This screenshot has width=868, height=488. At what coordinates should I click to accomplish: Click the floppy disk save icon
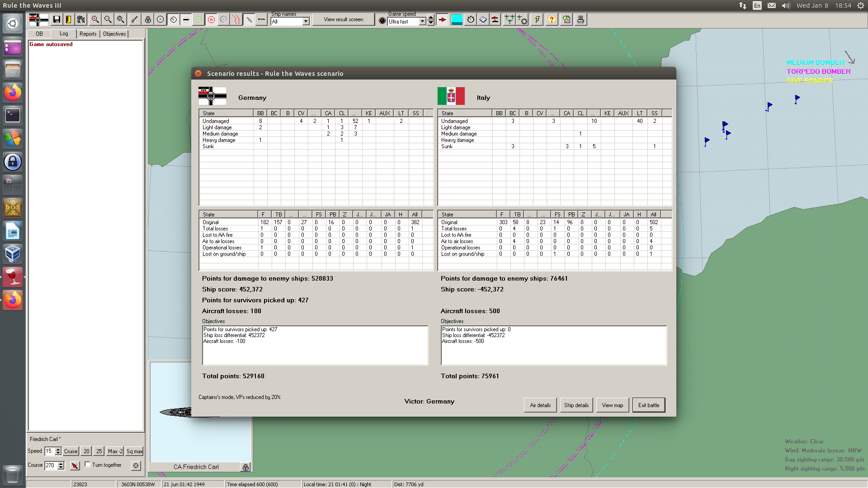pyautogui.click(x=57, y=19)
